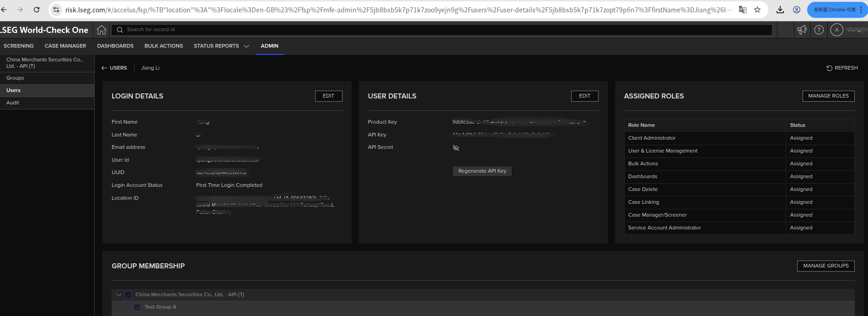The width and height of the screenshot is (868, 316).
Task: Open Chrome downloads icon
Action: [x=780, y=10]
